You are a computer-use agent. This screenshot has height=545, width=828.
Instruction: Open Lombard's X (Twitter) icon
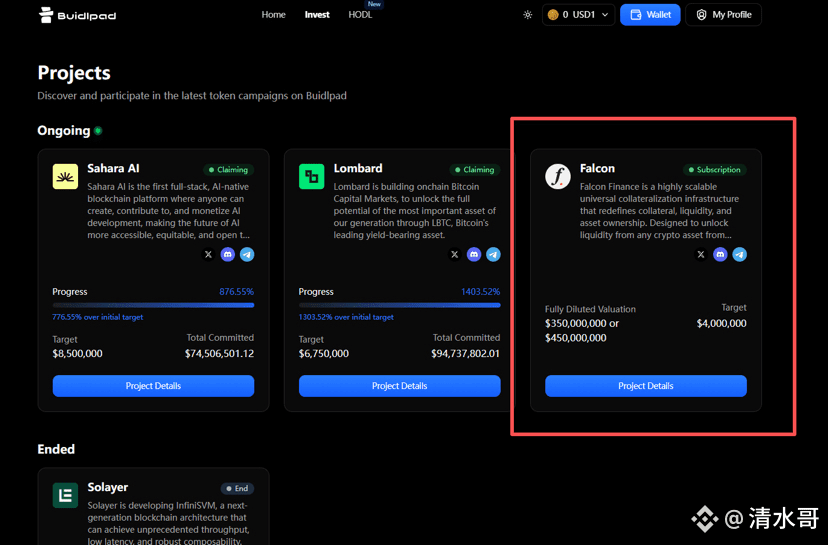click(455, 255)
